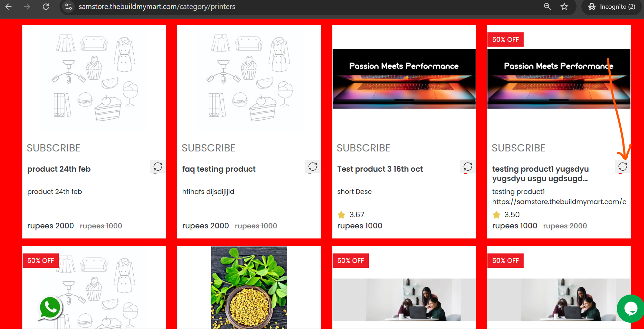
Task: Reload the page with browser refresh icon
Action: [46, 7]
